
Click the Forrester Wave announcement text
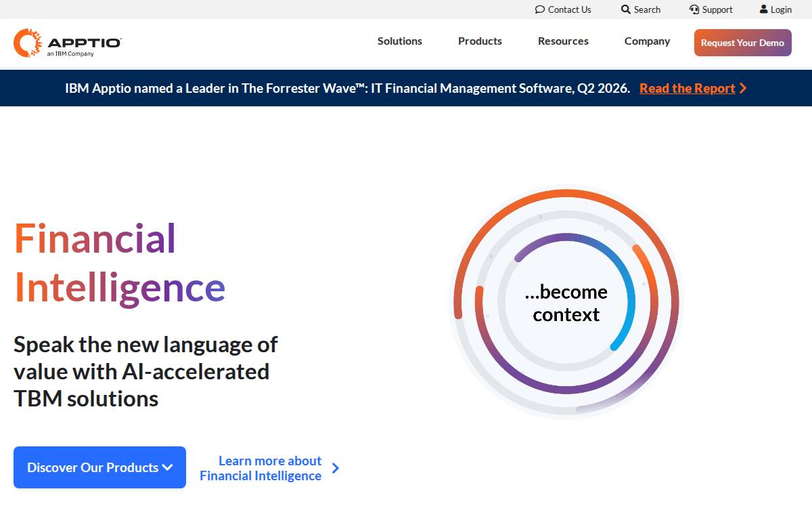pyautogui.click(x=347, y=88)
